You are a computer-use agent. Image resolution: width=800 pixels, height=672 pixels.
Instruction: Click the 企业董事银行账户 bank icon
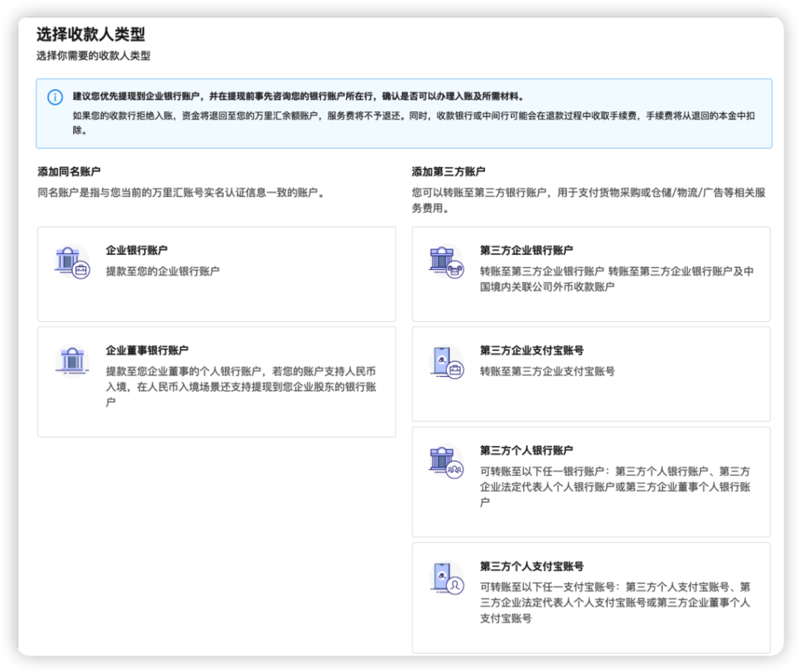72,360
